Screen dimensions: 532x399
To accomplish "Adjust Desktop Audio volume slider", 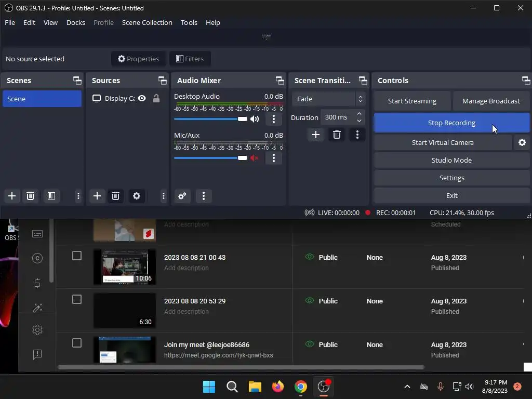I will click(x=210, y=119).
